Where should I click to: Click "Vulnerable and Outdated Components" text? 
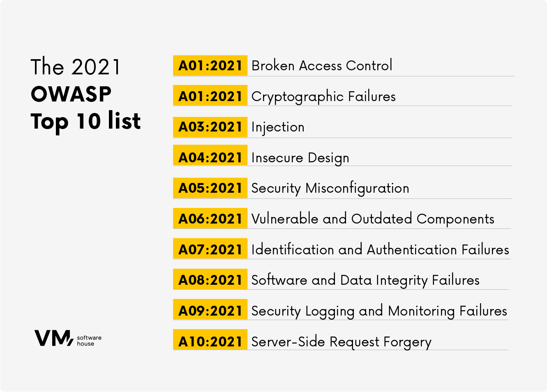tap(373, 219)
